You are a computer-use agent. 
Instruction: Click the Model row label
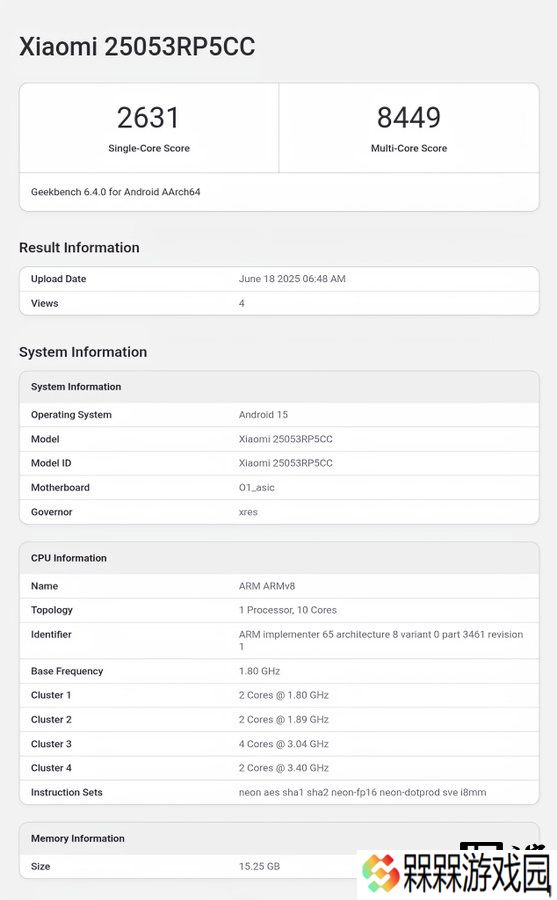[45, 439]
